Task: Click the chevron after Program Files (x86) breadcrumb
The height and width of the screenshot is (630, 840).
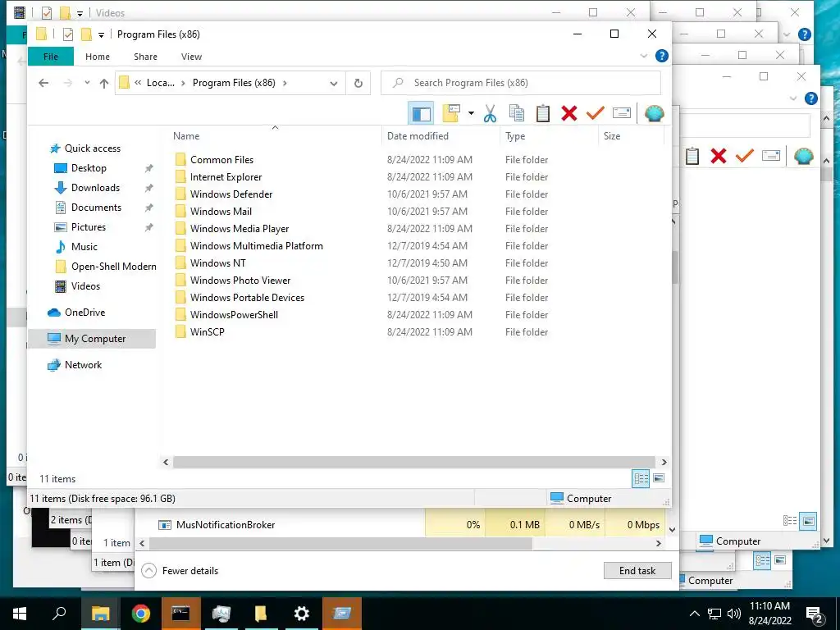Action: [285, 83]
